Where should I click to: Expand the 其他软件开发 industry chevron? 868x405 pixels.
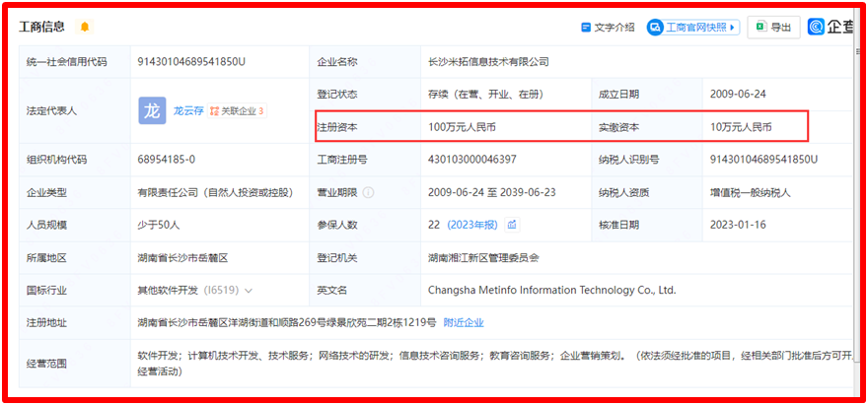(x=248, y=291)
